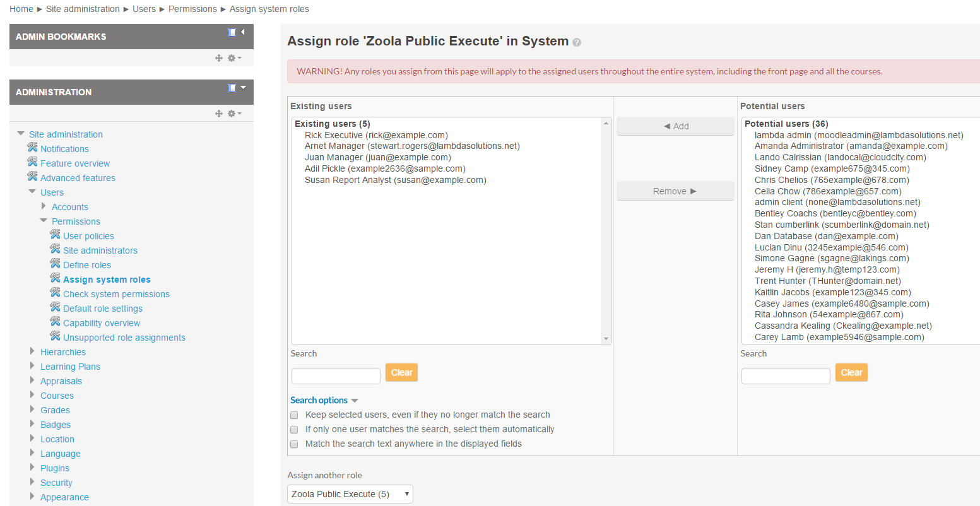Check 'If only one user matches' option
980x506 pixels.
[294, 430]
